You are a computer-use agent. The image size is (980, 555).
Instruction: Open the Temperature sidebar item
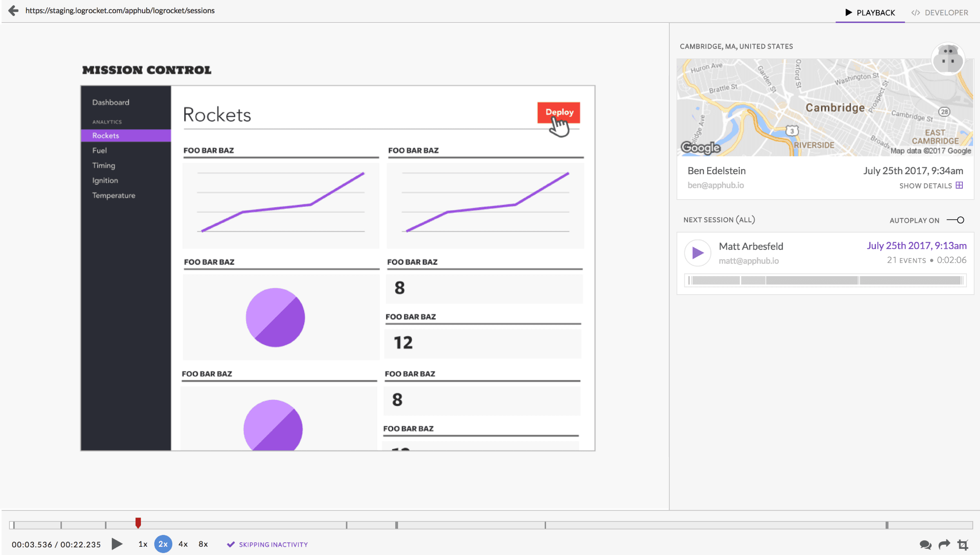114,195
